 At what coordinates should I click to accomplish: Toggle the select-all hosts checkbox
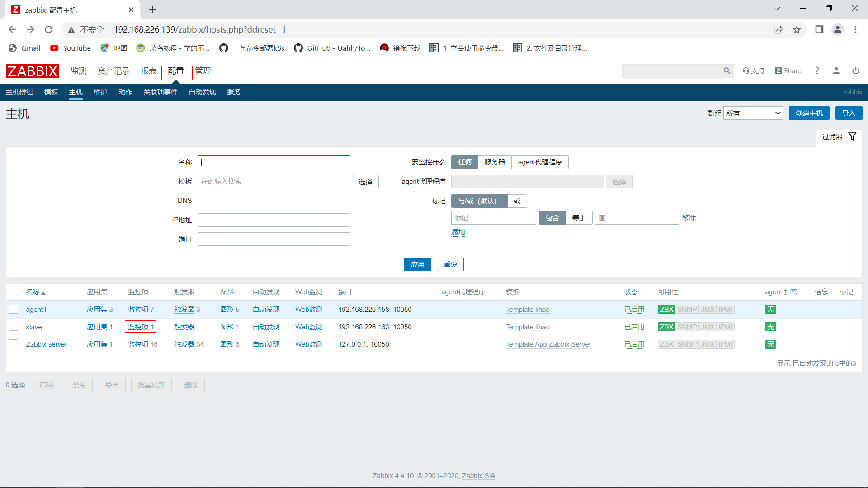point(14,292)
